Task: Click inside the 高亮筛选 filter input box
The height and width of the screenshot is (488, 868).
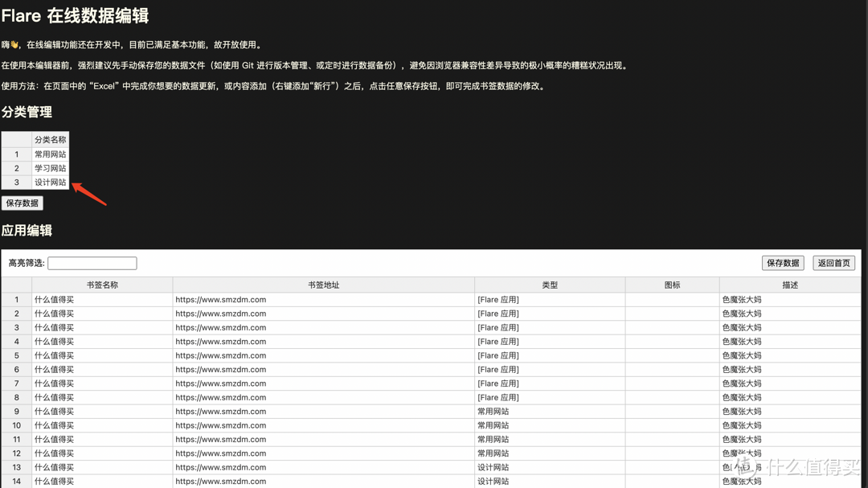Action: (x=92, y=263)
